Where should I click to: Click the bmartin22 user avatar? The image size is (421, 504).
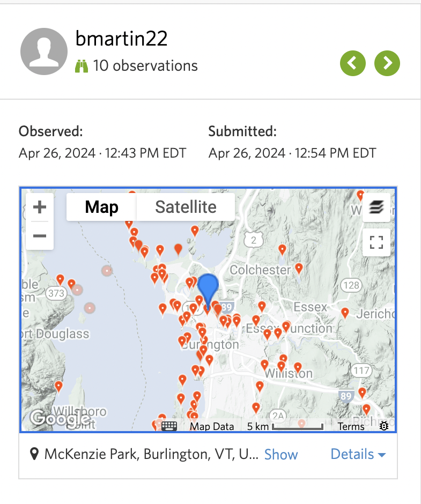43,52
